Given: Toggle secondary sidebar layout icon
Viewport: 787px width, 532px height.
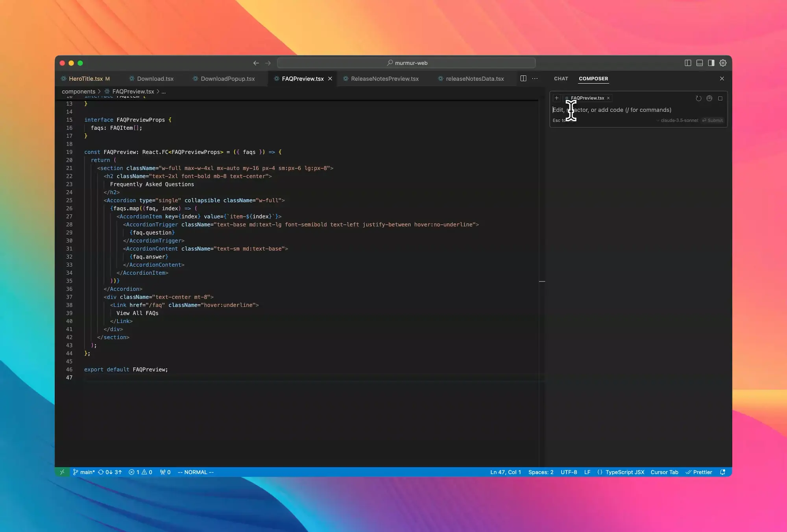Looking at the screenshot, I should pyautogui.click(x=711, y=63).
